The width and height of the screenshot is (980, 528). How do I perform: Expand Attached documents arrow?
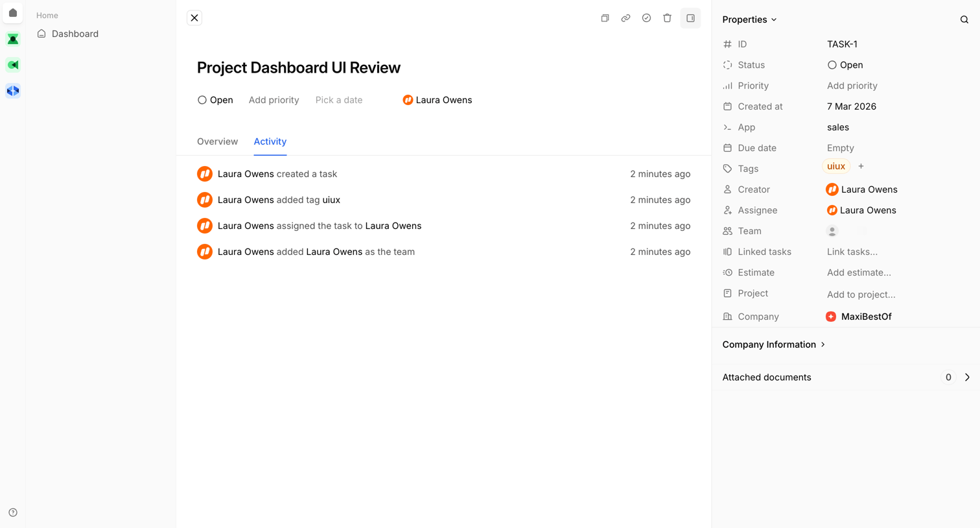[967, 377]
